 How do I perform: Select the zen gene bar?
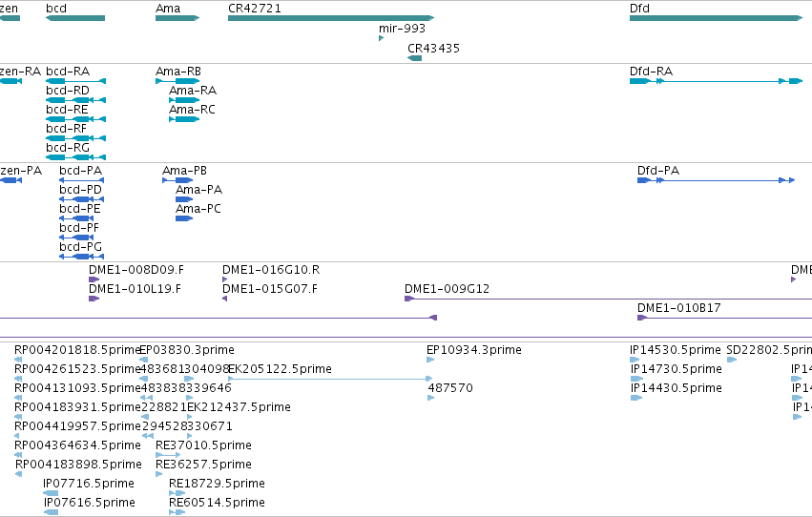point(10,18)
